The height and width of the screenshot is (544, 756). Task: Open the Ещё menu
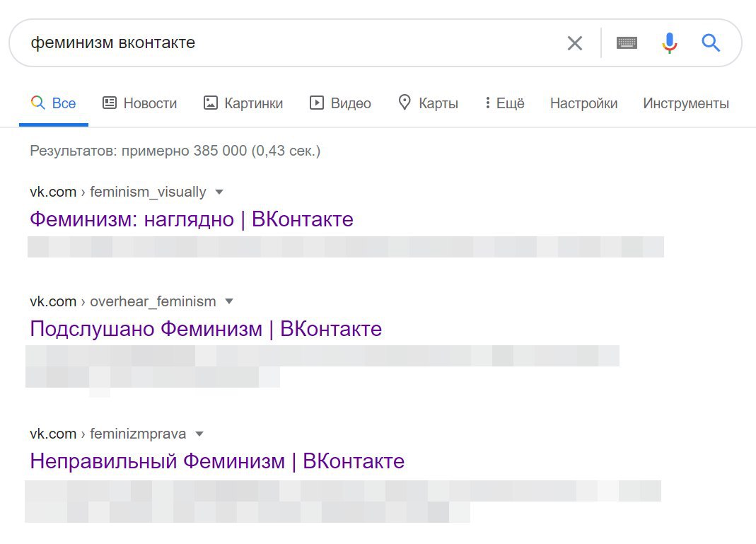505,103
